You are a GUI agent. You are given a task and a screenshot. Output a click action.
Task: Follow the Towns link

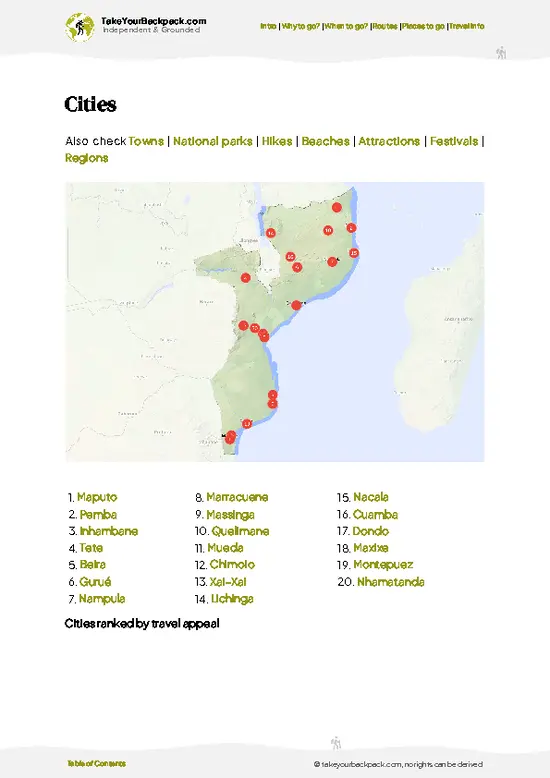pyautogui.click(x=146, y=141)
